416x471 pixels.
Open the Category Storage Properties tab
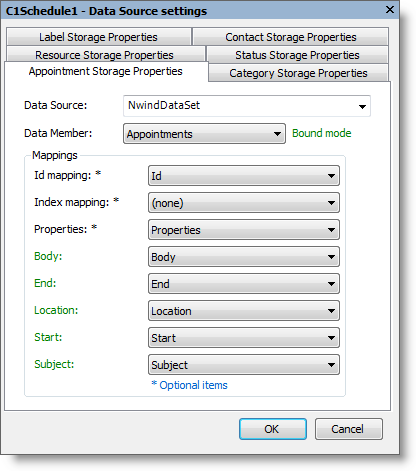point(298,73)
